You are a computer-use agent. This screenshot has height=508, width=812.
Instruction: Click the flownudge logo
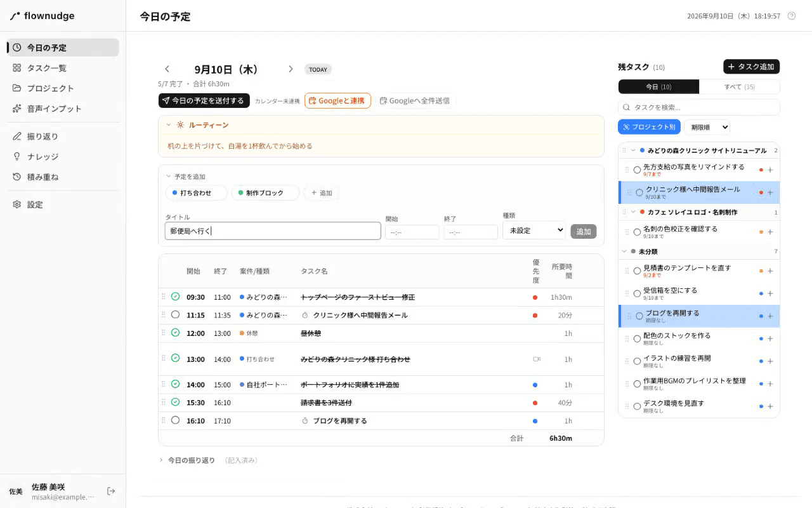click(x=43, y=16)
